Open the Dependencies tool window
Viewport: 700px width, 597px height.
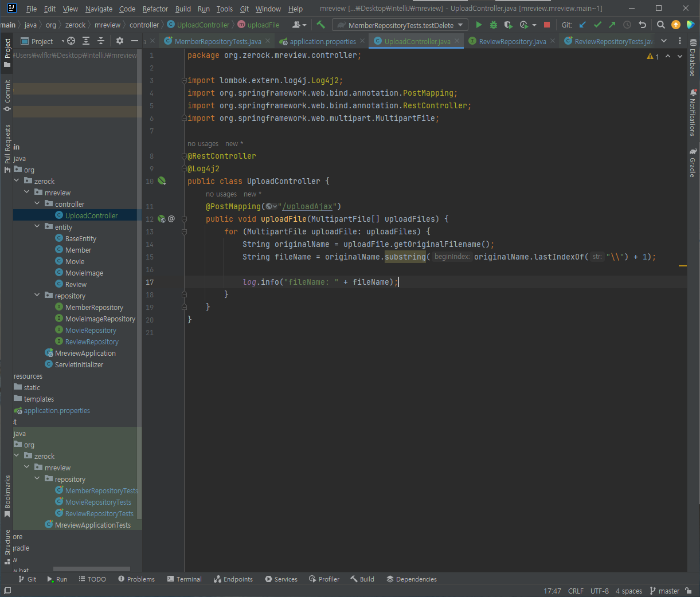pos(412,579)
